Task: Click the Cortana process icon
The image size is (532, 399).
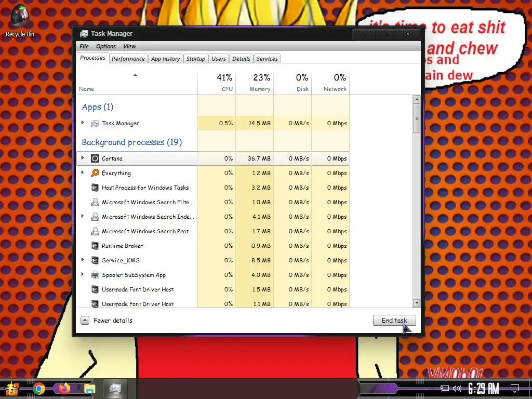Action: (x=95, y=158)
